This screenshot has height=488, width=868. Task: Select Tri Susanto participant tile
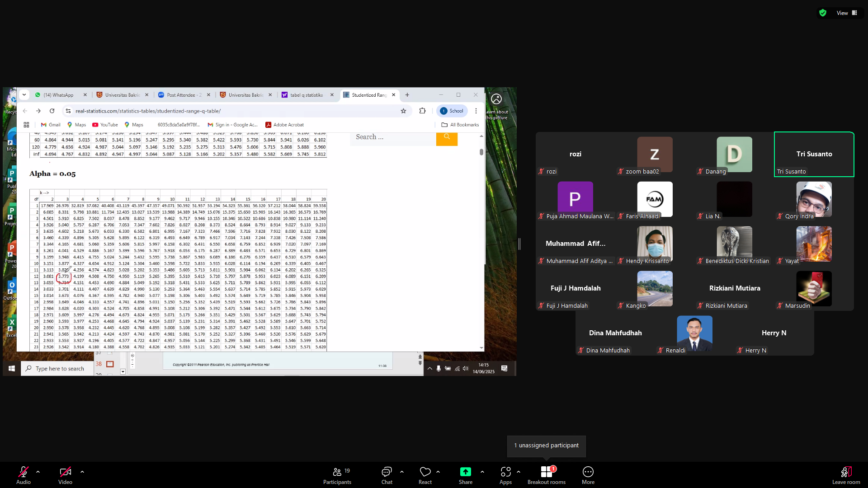pyautogui.click(x=814, y=155)
